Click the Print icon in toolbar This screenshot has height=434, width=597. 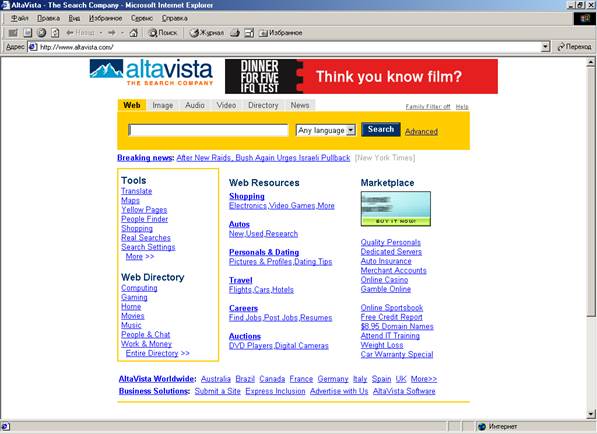coord(235,33)
